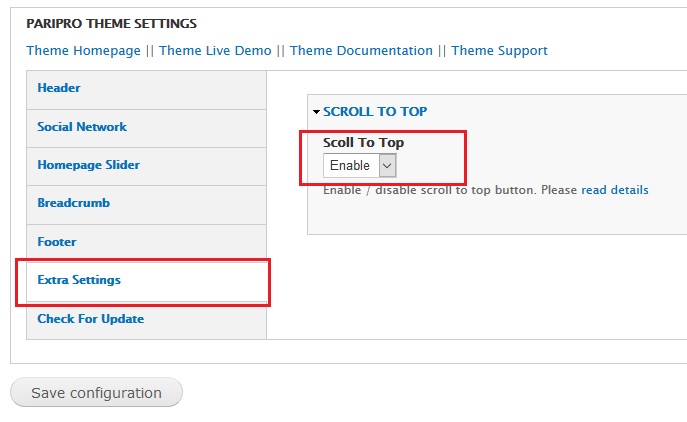Image resolution: width=687 pixels, height=422 pixels.
Task: Open the Theme Homepage link
Action: (83, 51)
